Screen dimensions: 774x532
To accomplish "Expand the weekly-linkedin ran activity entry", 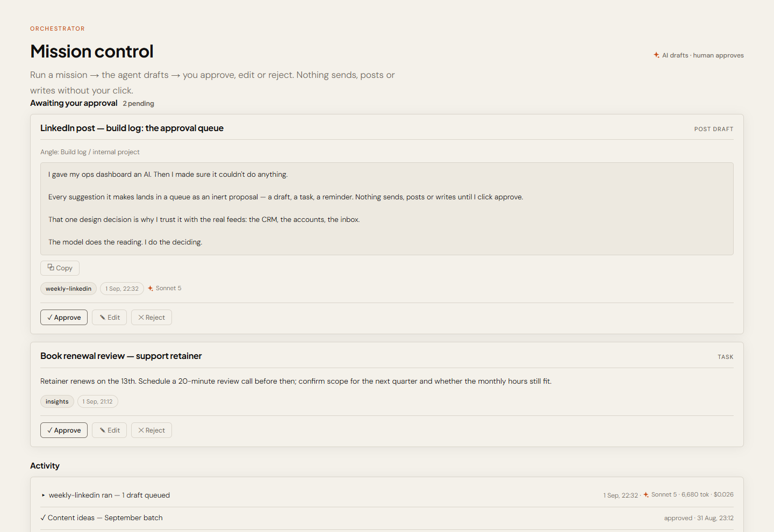I will (43, 495).
